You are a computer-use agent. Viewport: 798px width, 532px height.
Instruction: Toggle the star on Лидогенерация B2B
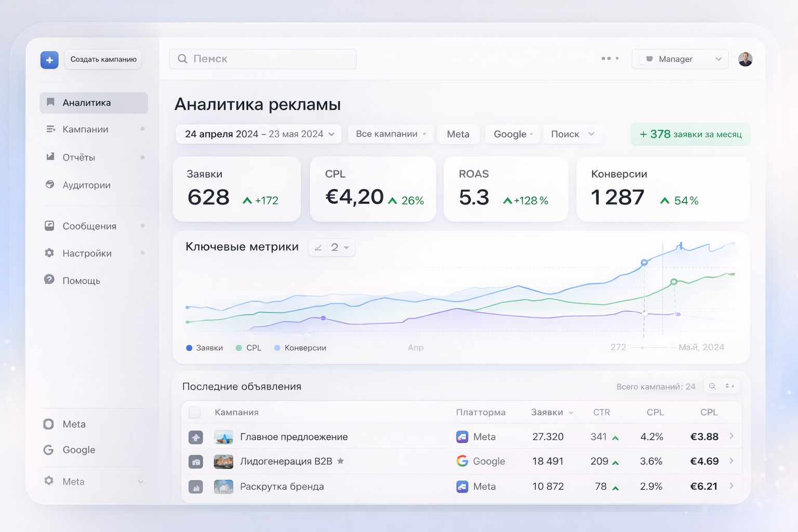341,460
